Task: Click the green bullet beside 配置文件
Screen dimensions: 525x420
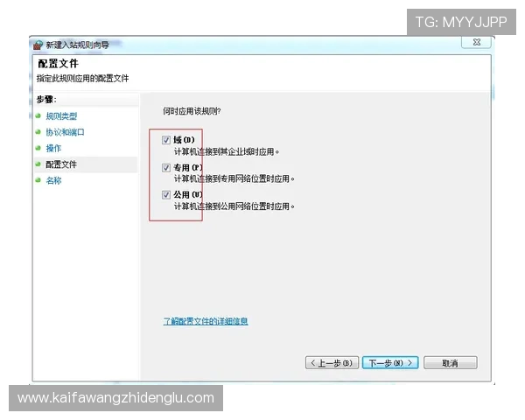Action: coord(38,164)
